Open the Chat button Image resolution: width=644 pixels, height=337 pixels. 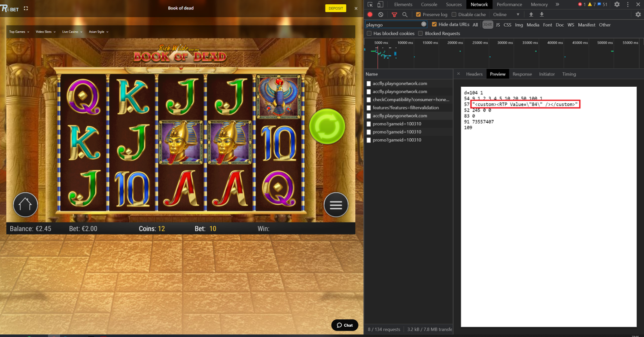[344, 325]
